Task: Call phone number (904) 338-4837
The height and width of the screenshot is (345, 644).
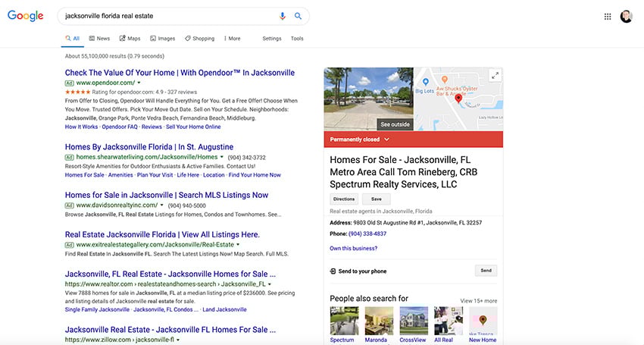Action: tap(367, 234)
